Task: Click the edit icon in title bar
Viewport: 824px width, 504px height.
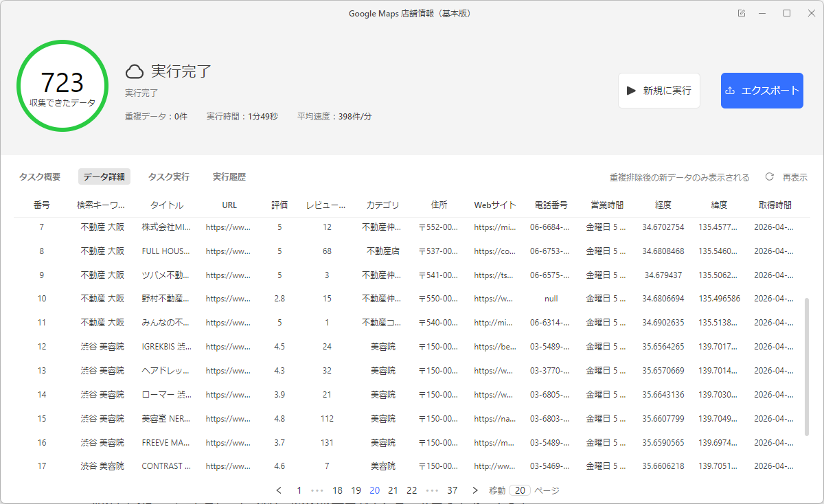Action: click(742, 13)
